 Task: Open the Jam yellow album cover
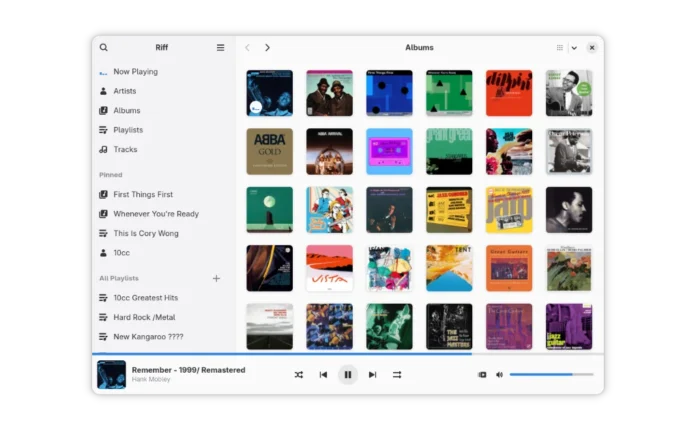pos(509,210)
